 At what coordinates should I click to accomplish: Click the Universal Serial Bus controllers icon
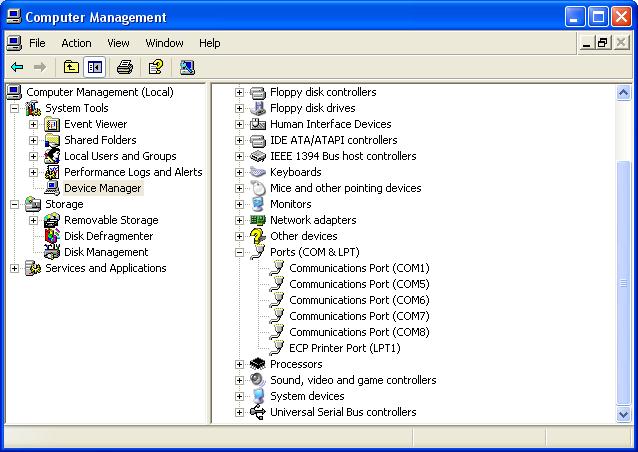point(258,412)
